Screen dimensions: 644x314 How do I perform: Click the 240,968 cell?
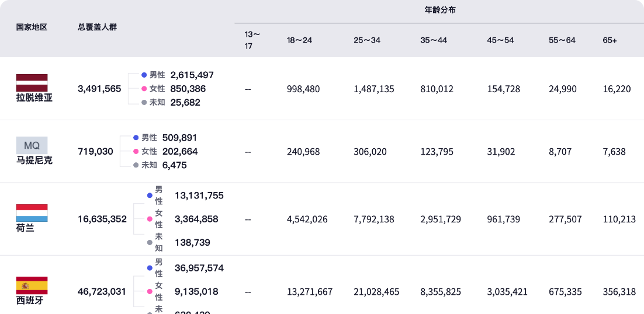303,152
